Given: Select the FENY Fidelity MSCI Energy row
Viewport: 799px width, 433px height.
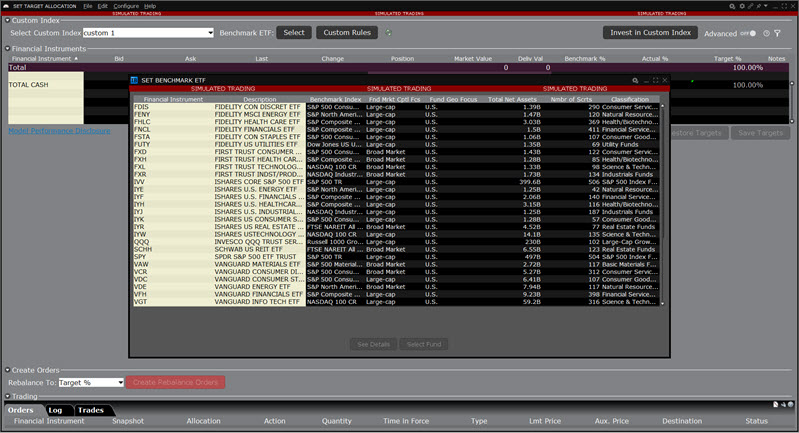Looking at the screenshot, I should click(x=396, y=115).
